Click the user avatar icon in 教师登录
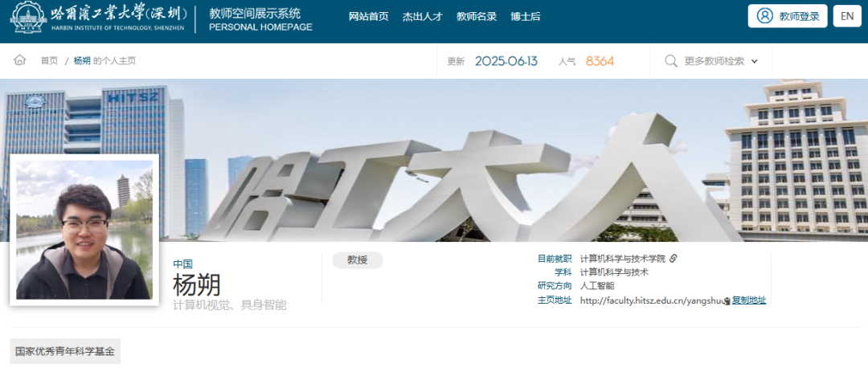The width and height of the screenshot is (868, 376). pos(764,15)
